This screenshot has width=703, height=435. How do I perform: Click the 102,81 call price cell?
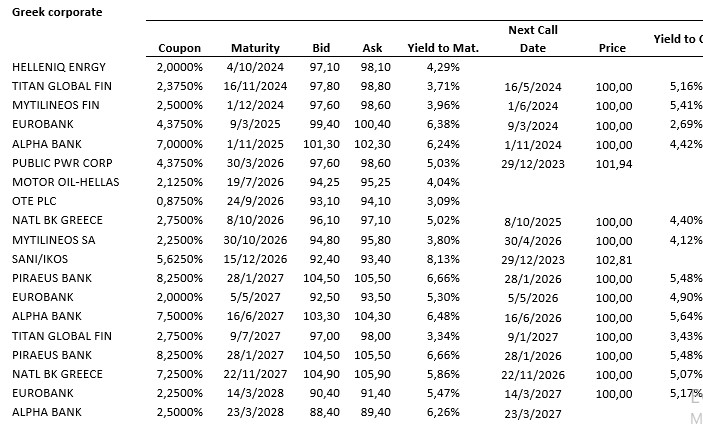point(613,258)
